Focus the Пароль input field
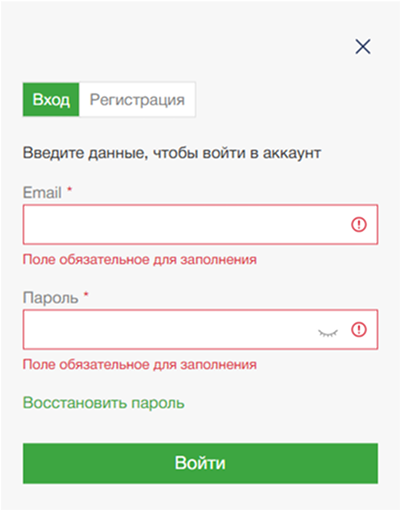This screenshot has width=401, height=511. pyautogui.click(x=200, y=329)
